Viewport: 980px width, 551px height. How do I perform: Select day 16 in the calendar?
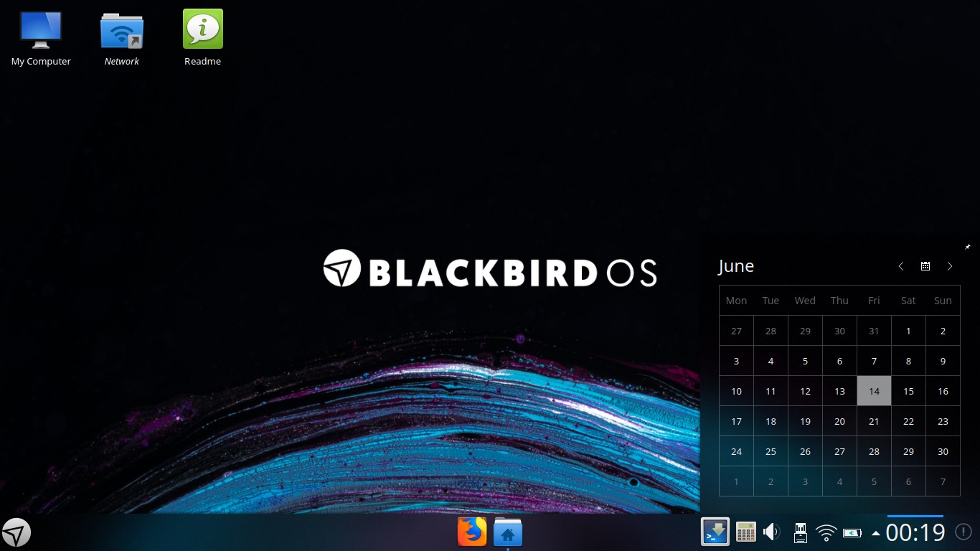pos(943,391)
